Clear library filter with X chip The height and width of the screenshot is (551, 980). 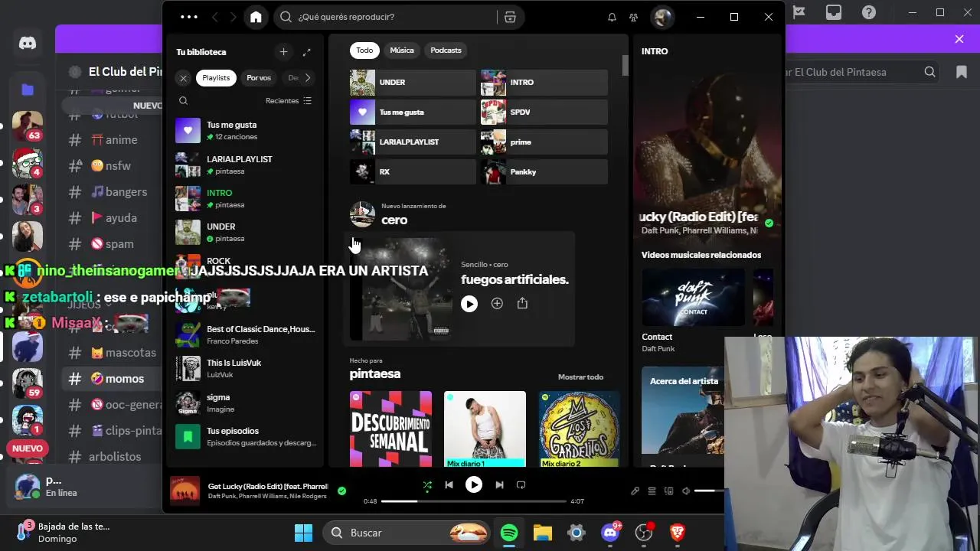click(183, 78)
